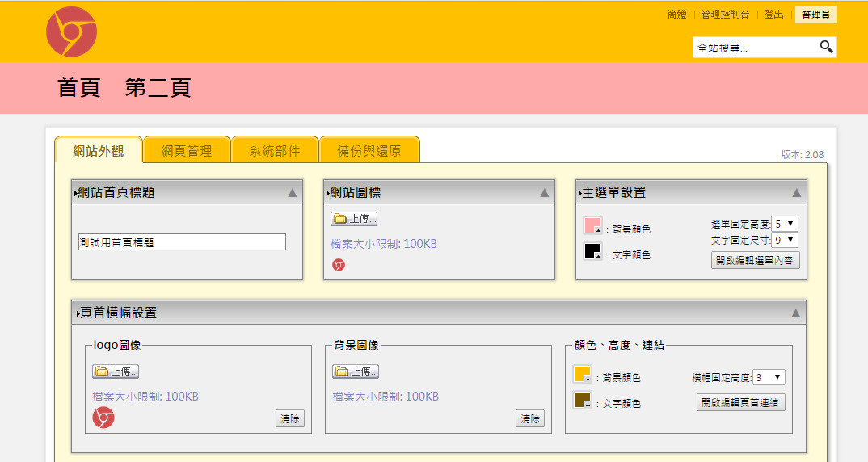Pick the pink main menu background color swatch
The image size is (868, 462).
click(x=592, y=227)
